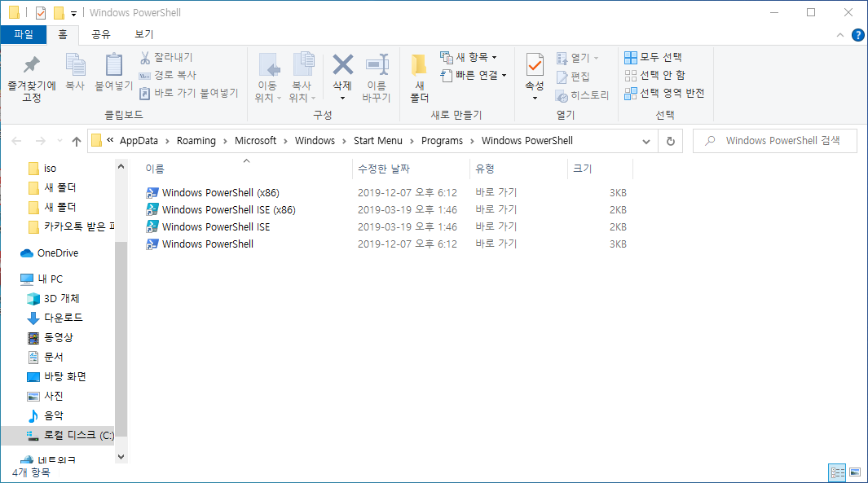Click the Programs breadcrumb in address bar
The height and width of the screenshot is (483, 868).
click(442, 141)
